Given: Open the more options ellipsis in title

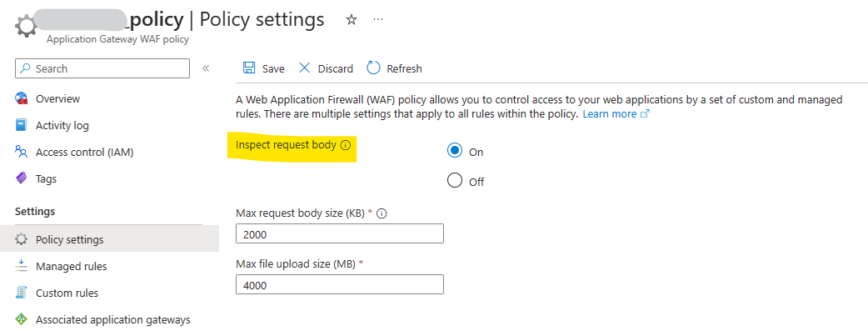Looking at the screenshot, I should coord(378,20).
